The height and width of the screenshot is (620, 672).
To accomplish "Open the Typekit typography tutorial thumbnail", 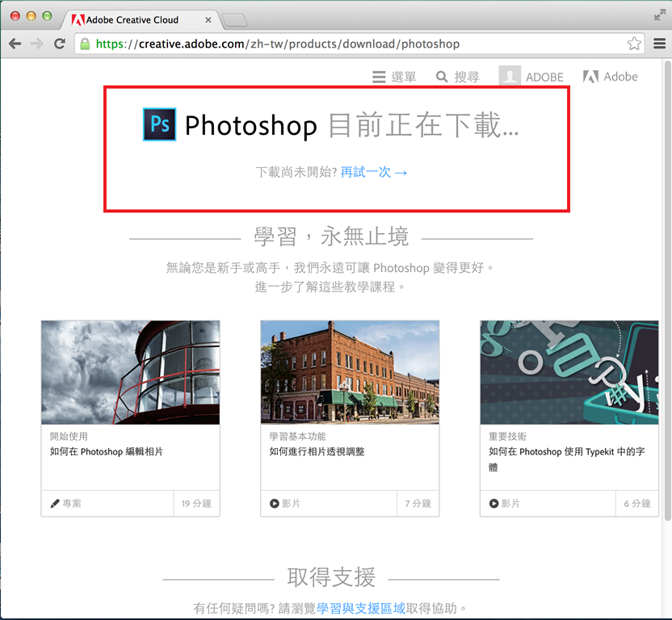I will [x=569, y=372].
